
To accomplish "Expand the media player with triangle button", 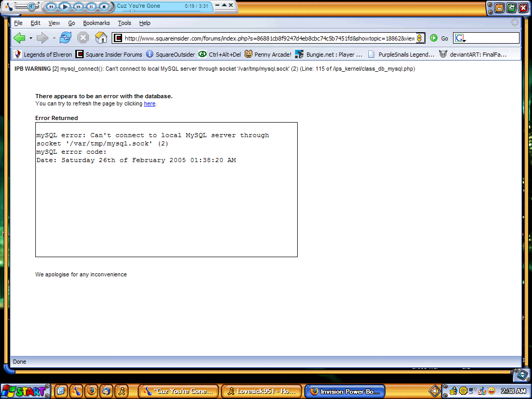I will pyautogui.click(x=224, y=5).
